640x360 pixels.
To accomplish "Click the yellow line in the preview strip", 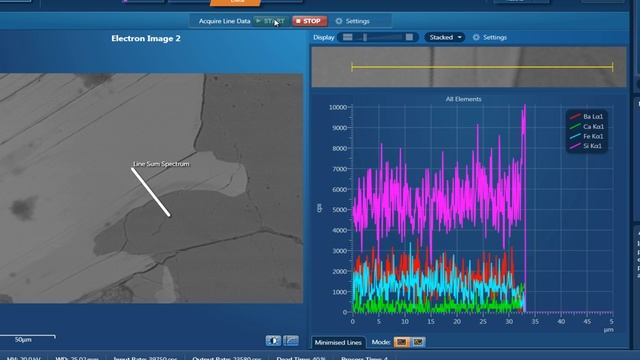I will tap(482, 67).
